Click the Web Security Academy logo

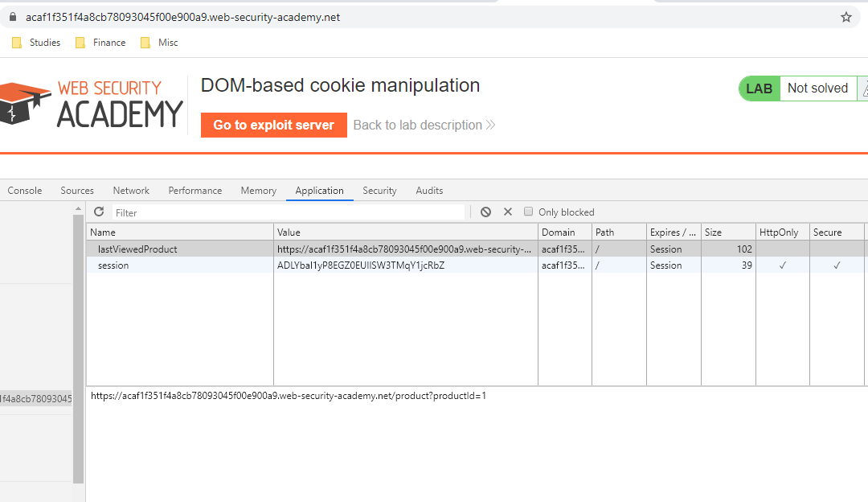(x=91, y=104)
